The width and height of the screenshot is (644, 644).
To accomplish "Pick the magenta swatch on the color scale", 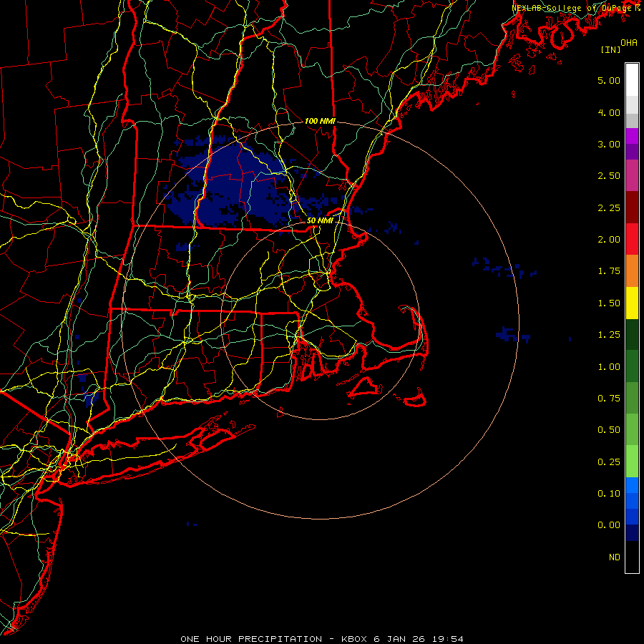I will (x=632, y=136).
